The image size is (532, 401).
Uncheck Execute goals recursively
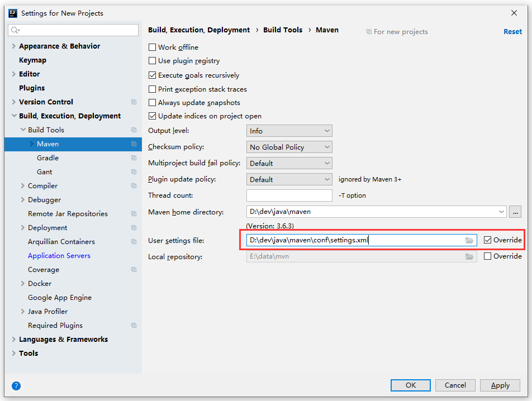[153, 75]
